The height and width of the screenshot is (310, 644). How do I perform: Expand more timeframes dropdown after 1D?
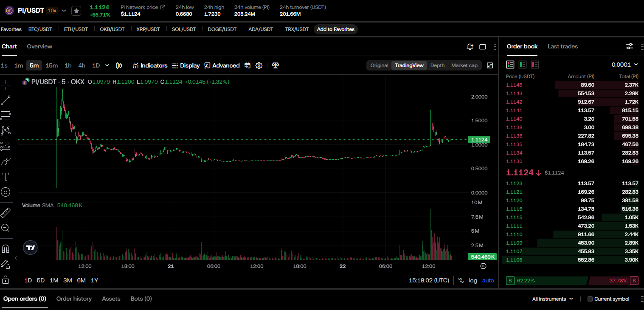click(x=107, y=65)
